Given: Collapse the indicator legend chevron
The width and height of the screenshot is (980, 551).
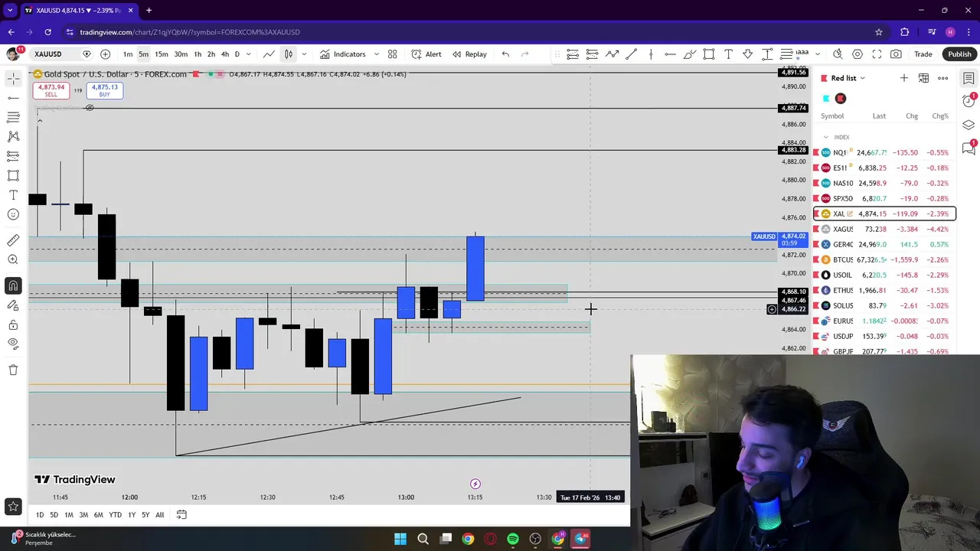Looking at the screenshot, I should 40,120.
